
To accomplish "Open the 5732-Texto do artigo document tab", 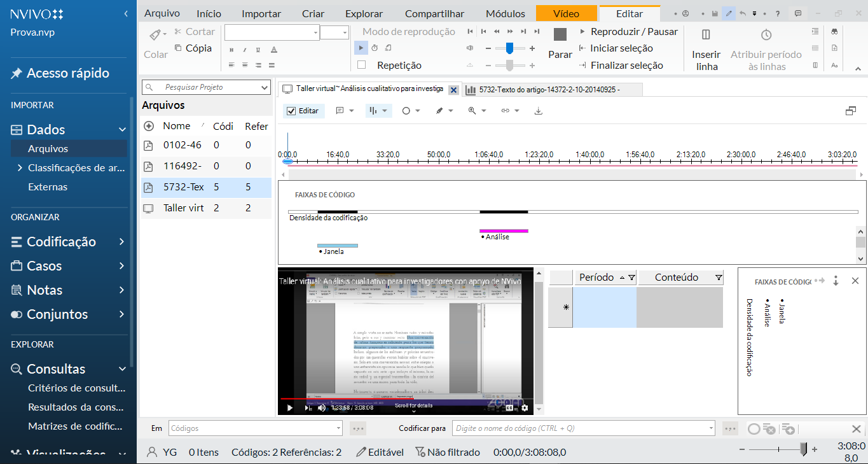I will [x=551, y=90].
